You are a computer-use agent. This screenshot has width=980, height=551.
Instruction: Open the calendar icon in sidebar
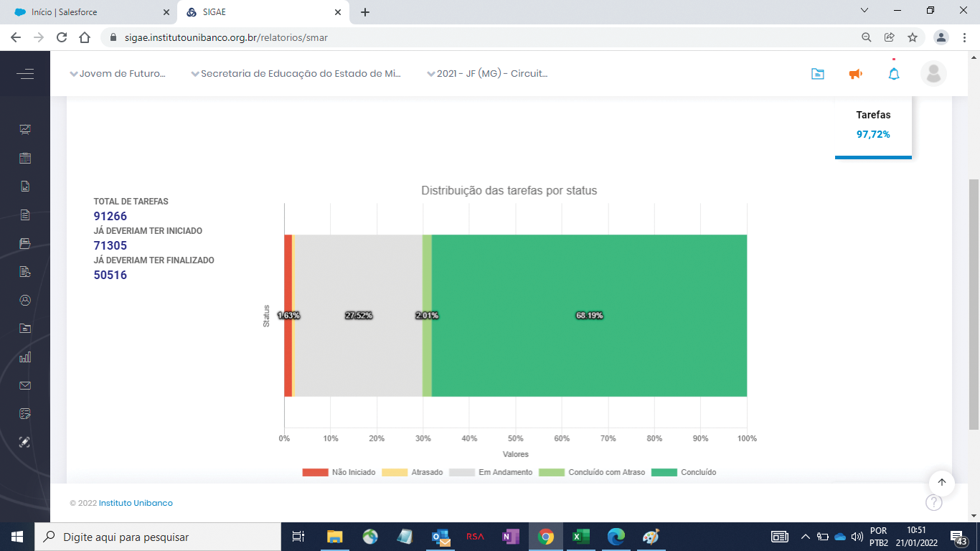tap(25, 159)
